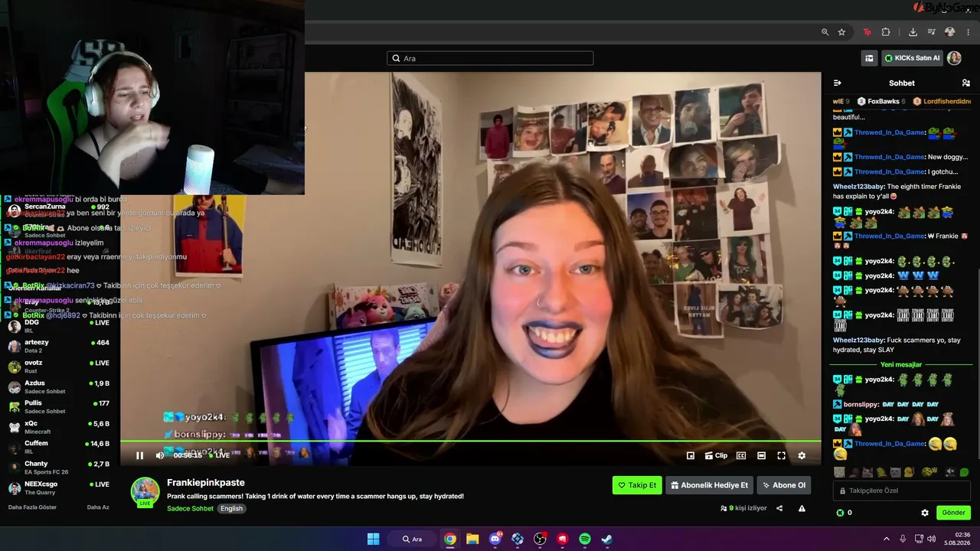Open the chat users list icon
This screenshot has height=551, width=980.
point(966,83)
